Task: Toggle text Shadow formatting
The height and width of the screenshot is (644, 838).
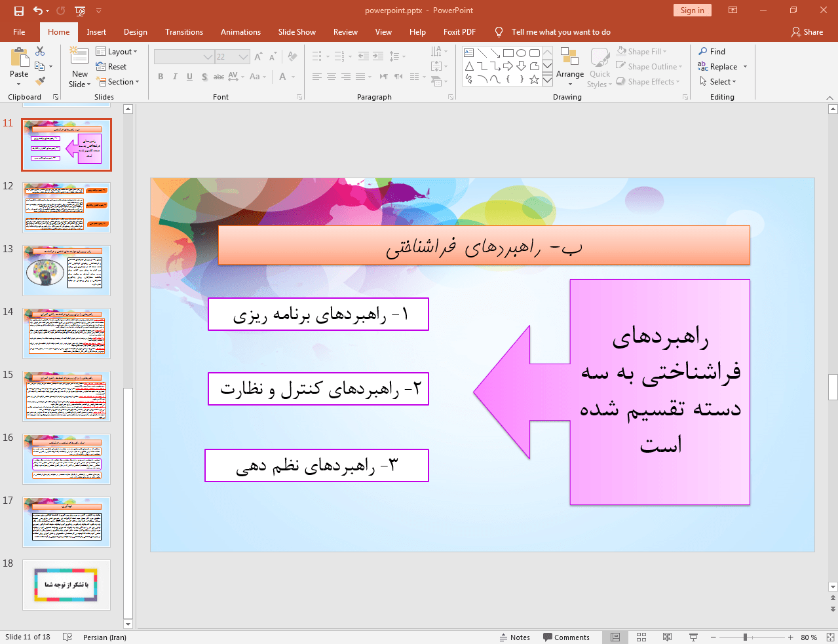Action: 204,77
